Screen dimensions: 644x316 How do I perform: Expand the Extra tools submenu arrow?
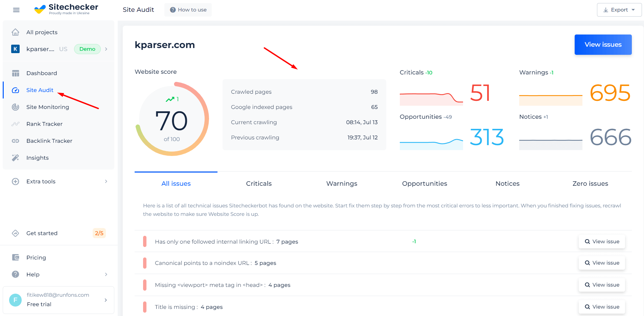(x=106, y=181)
